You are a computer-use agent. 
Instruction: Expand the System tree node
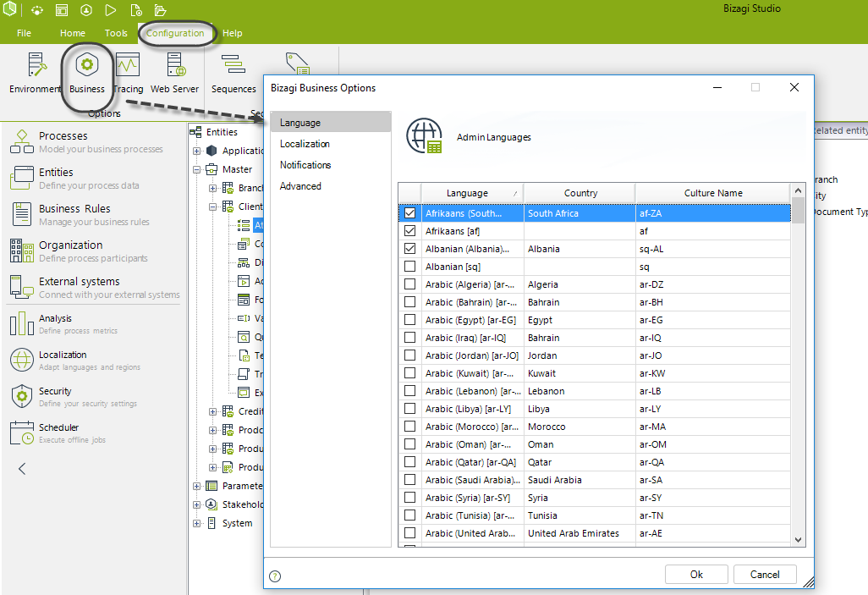[196, 523]
